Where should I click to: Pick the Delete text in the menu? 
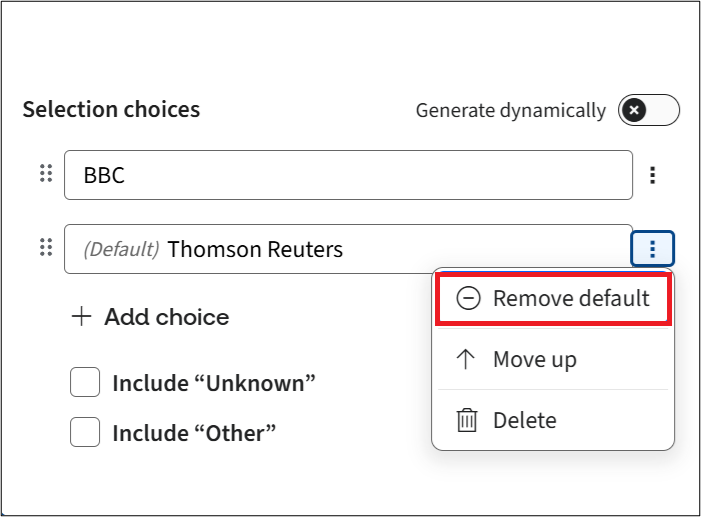tap(524, 420)
